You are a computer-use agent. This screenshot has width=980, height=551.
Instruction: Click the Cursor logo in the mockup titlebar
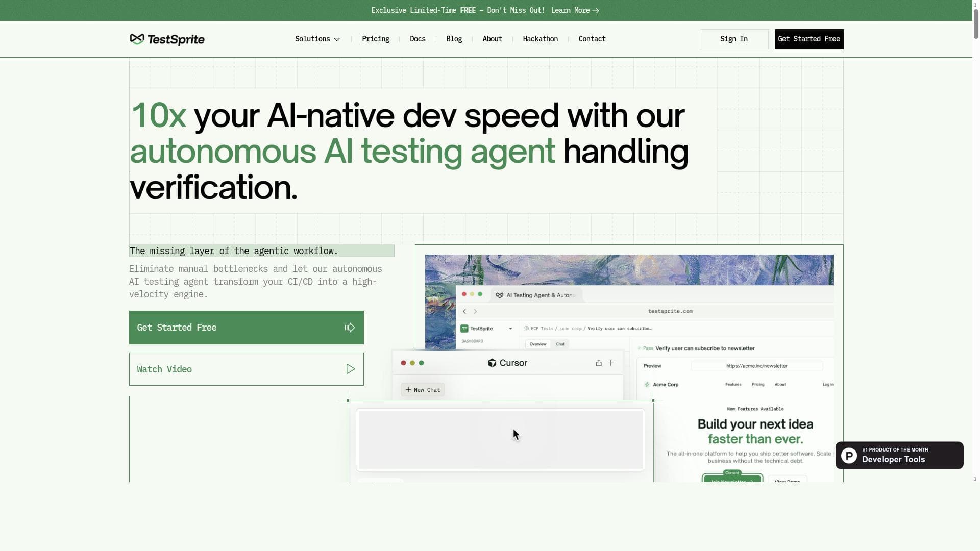pos(492,363)
